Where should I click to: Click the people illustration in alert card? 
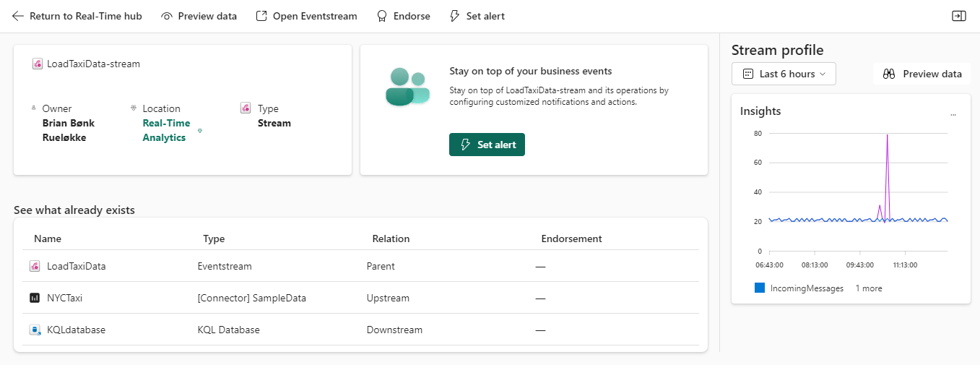point(407,87)
